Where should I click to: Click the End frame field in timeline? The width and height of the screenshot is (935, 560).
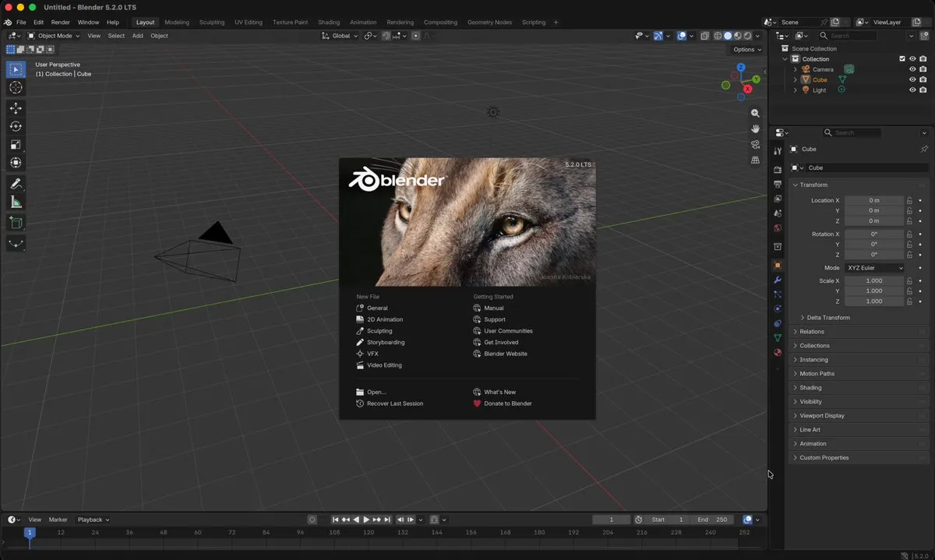click(x=714, y=519)
